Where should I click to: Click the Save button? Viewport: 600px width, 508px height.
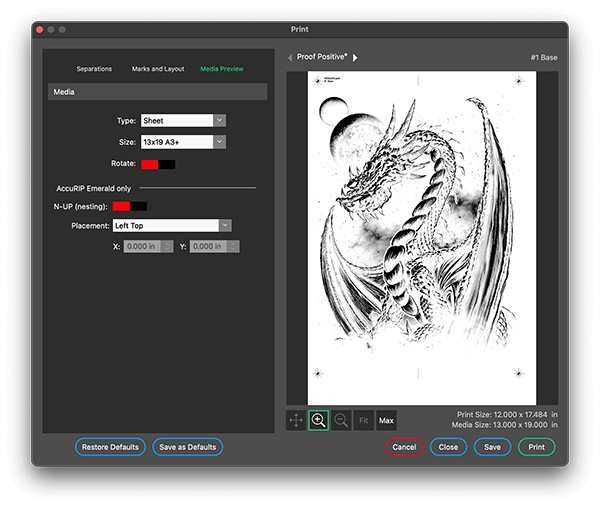[492, 447]
